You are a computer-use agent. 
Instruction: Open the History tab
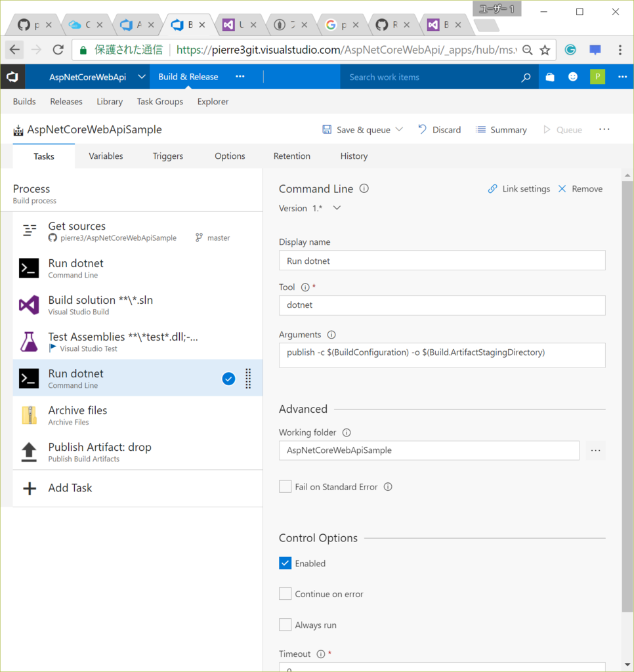tap(354, 156)
